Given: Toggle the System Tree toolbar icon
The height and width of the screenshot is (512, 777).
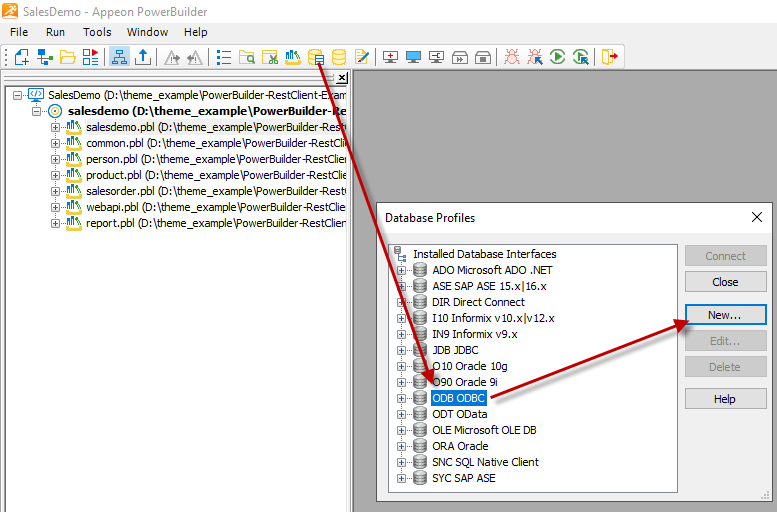Looking at the screenshot, I should [x=119, y=57].
